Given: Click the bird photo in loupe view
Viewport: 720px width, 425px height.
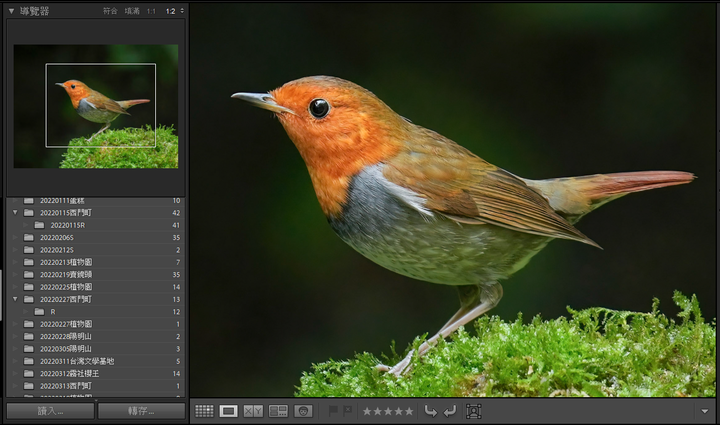Looking at the screenshot, I should [453, 200].
